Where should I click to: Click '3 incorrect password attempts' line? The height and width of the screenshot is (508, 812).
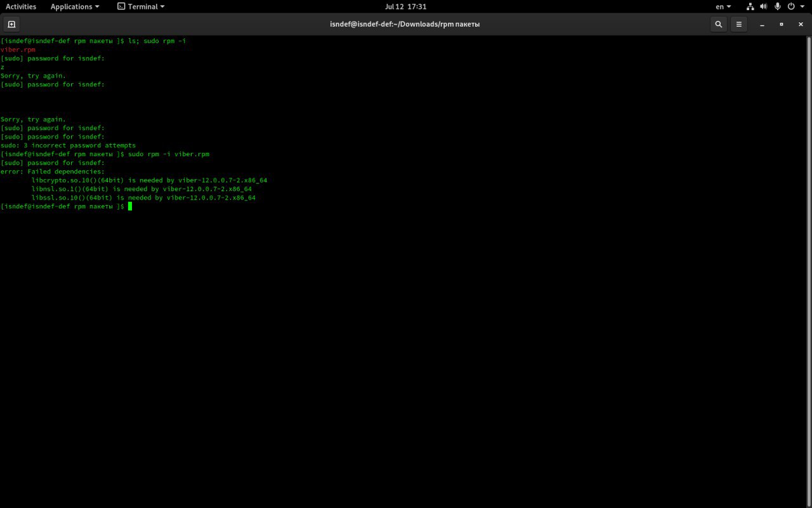(68, 145)
